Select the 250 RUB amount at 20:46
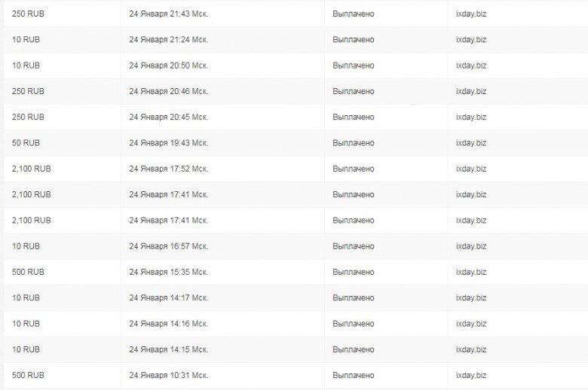Screen dimensions: 588x390 [28, 91]
